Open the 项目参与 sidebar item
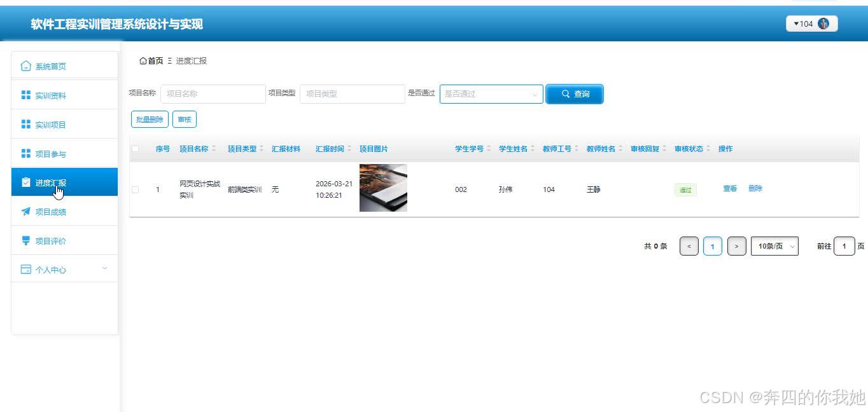This screenshot has width=868, height=412. click(65, 154)
